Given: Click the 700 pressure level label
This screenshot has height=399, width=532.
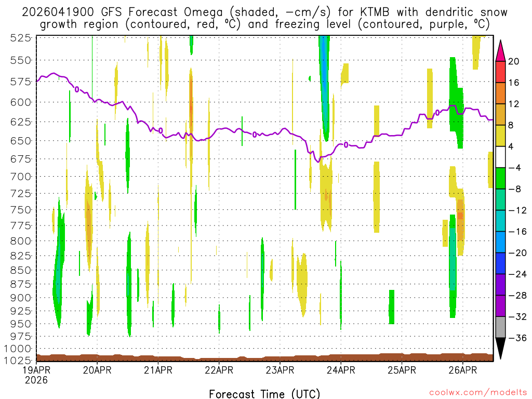Looking at the screenshot, I should click(x=21, y=177).
